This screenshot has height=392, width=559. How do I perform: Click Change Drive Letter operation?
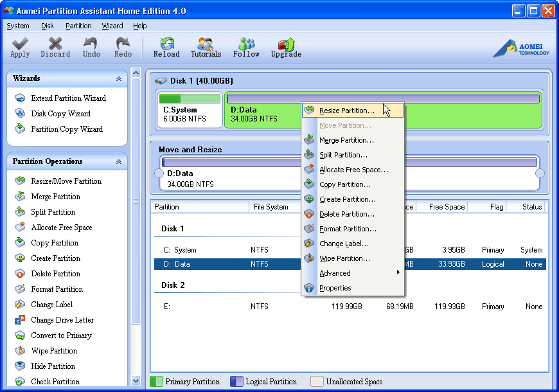click(x=62, y=320)
